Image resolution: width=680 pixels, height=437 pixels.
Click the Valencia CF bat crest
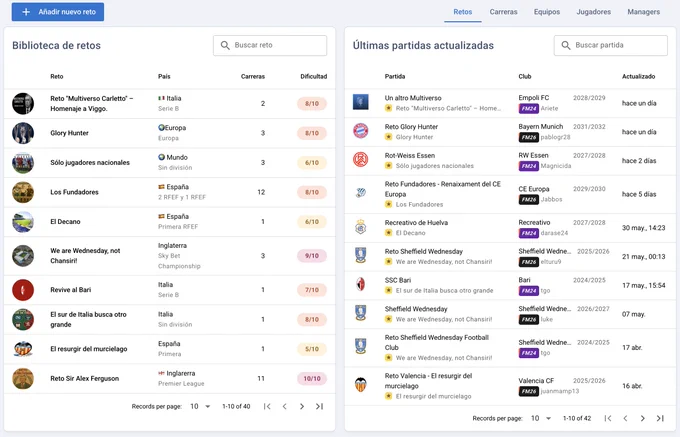[x=360, y=385]
